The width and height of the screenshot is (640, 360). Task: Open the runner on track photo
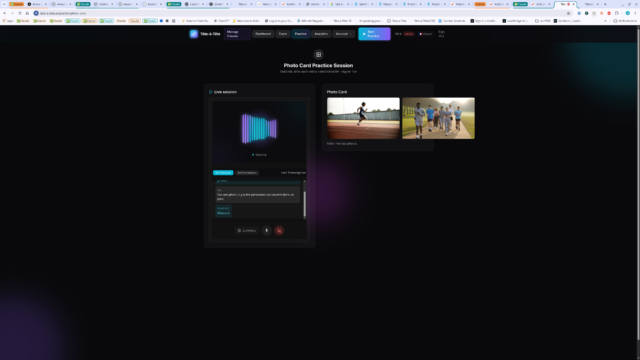(x=363, y=118)
